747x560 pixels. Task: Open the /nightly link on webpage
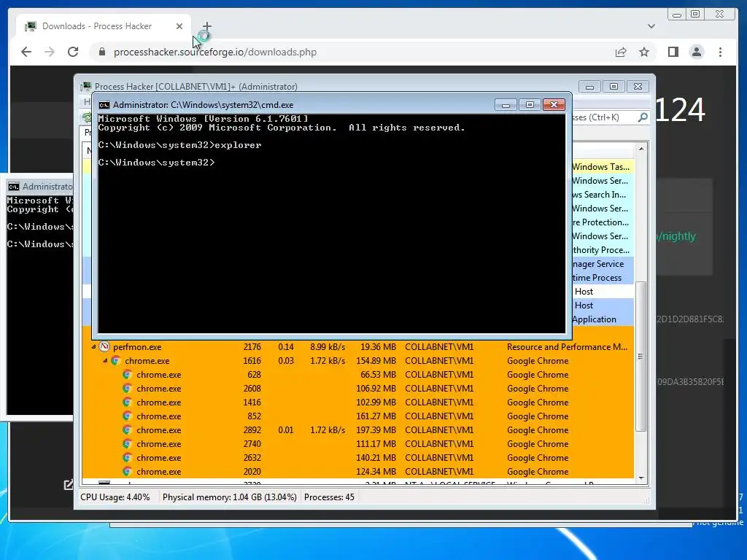tap(676, 236)
